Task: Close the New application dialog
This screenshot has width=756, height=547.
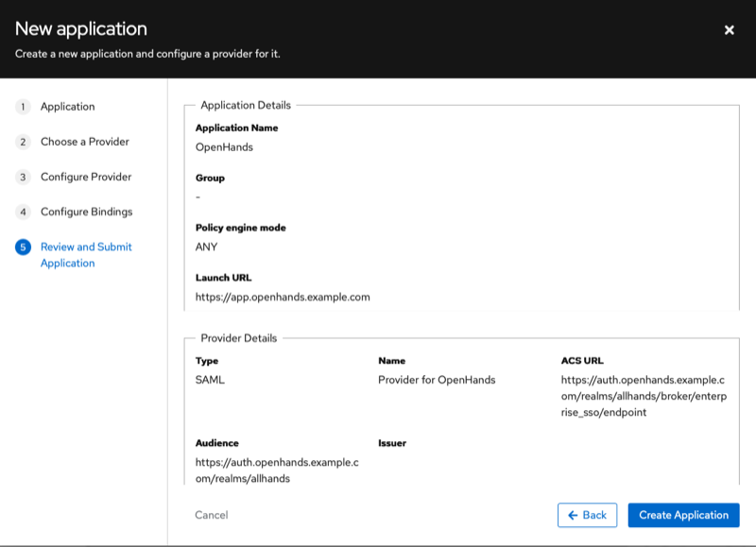Action: tap(729, 30)
